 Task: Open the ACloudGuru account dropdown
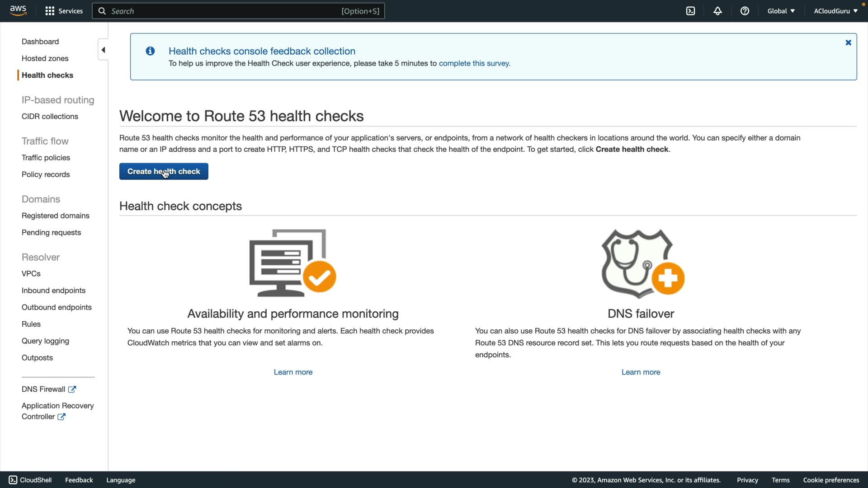click(x=835, y=11)
